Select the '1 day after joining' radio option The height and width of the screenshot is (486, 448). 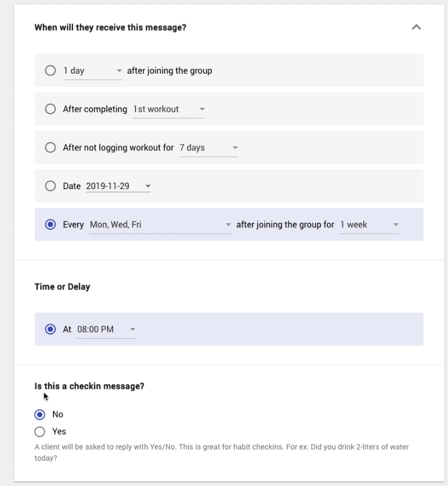[51, 71]
